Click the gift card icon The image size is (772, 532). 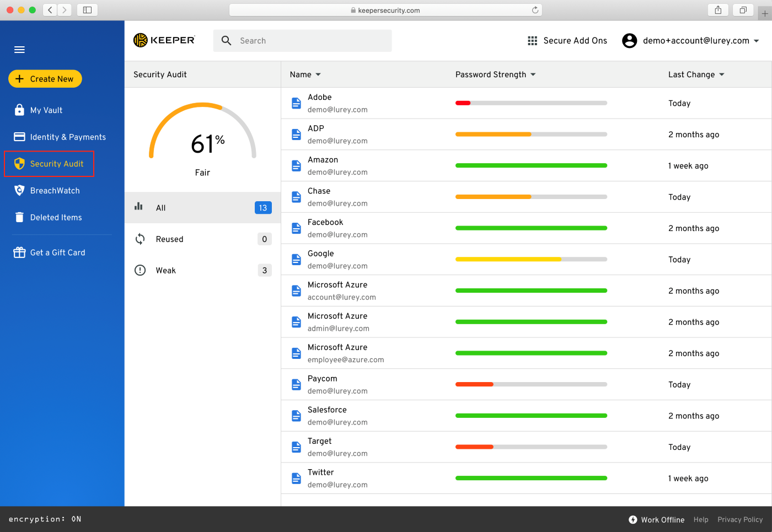[19, 252]
